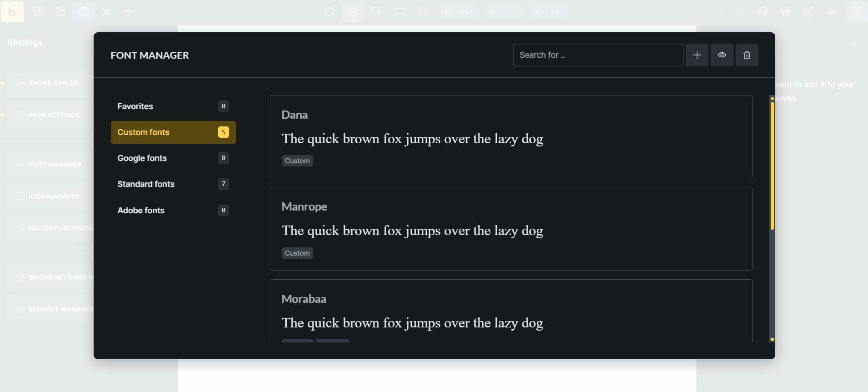The width and height of the screenshot is (868, 392).
Task: Click the trash delete icon
Action: [747, 55]
